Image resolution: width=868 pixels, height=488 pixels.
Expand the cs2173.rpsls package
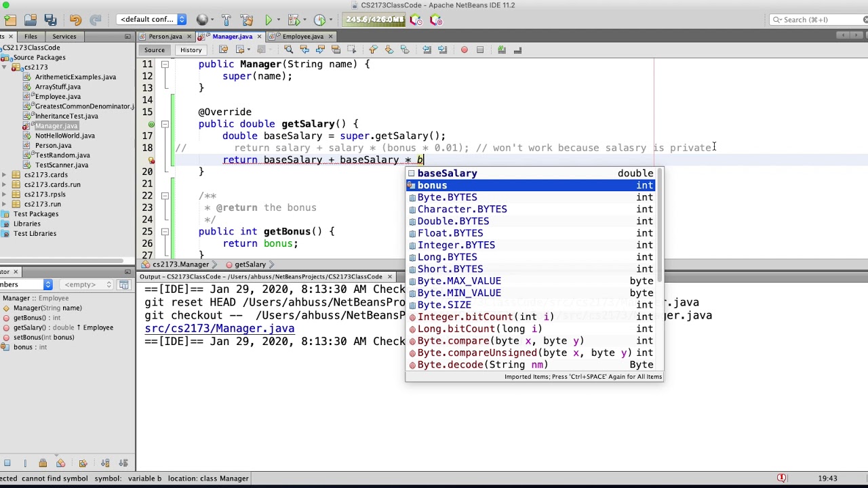[x=5, y=195]
